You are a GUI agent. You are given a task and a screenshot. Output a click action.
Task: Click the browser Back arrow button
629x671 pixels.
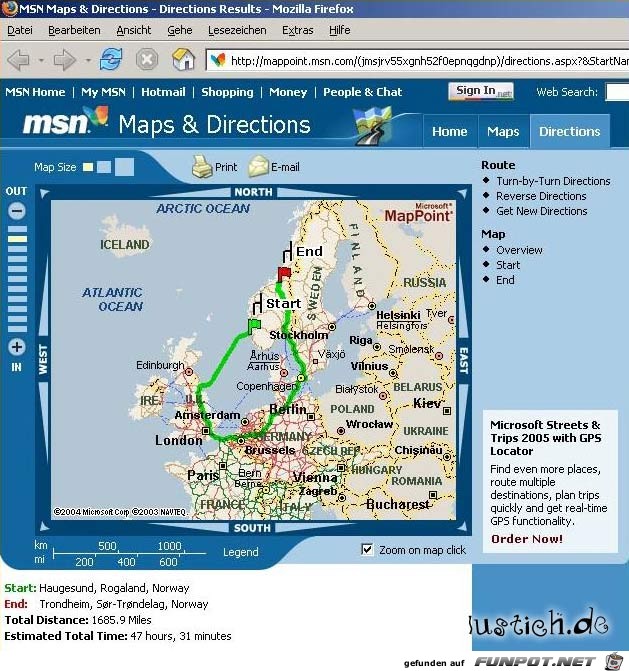click(19, 59)
